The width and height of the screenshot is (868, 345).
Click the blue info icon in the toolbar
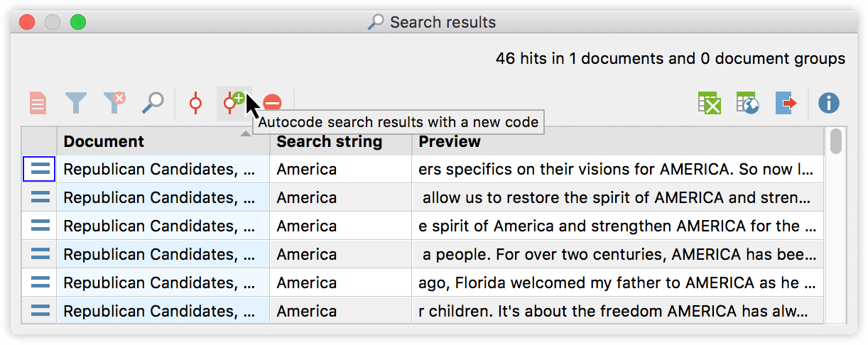pyautogui.click(x=828, y=104)
